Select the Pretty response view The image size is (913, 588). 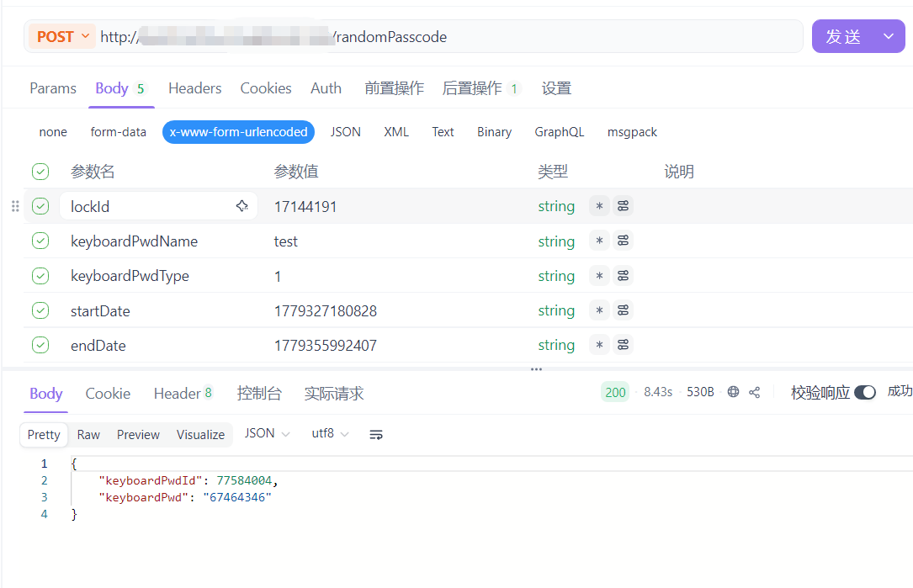coord(44,435)
